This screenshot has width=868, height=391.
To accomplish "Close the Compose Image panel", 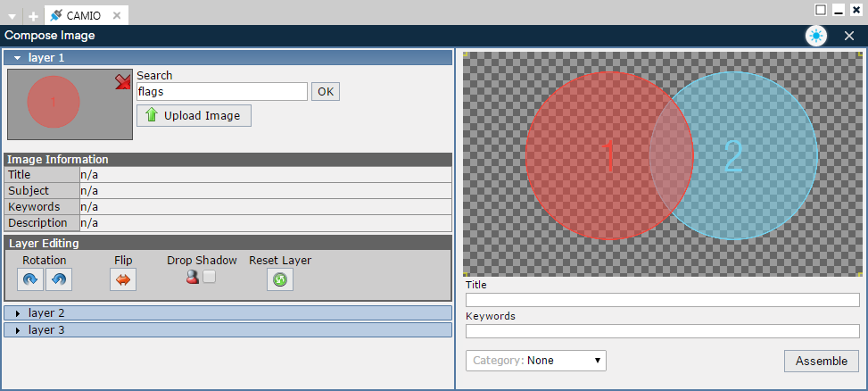I will point(849,36).
